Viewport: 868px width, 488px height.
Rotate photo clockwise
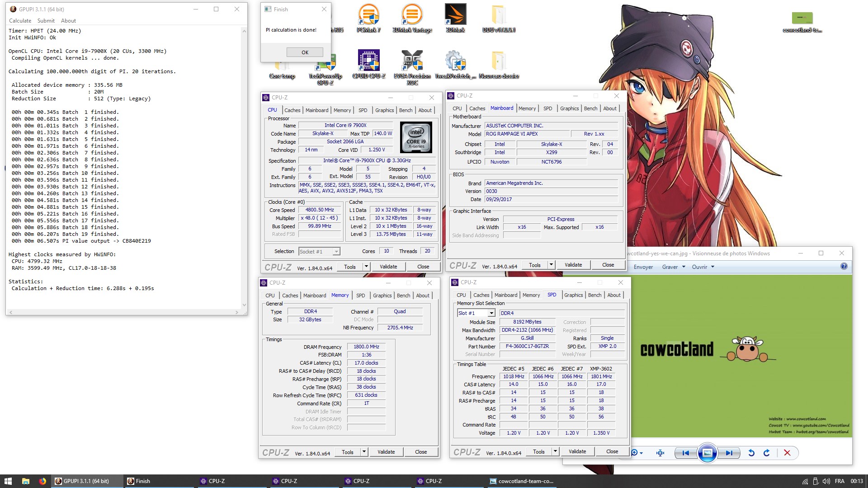point(767,453)
